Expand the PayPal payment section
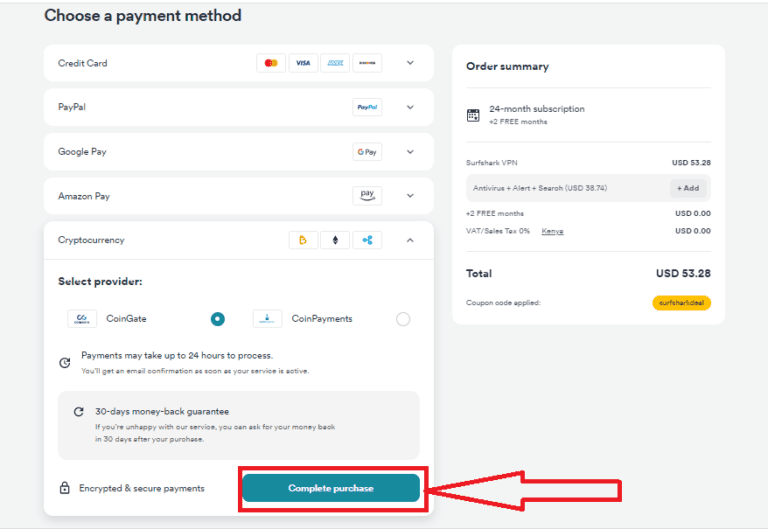The image size is (768, 529). point(410,107)
